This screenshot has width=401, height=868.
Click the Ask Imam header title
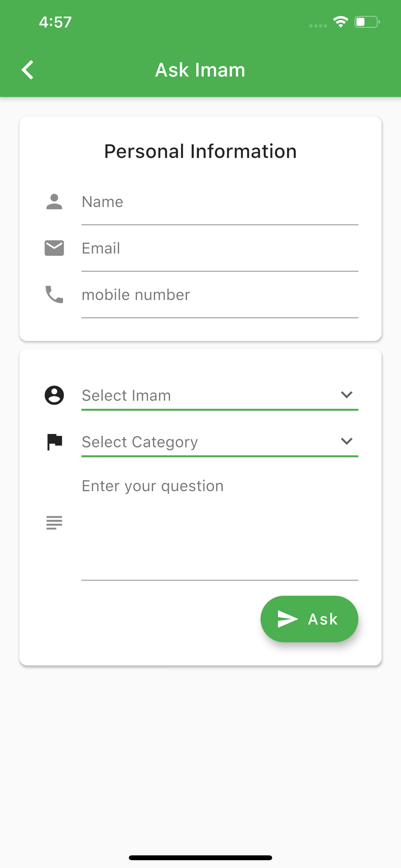(200, 70)
